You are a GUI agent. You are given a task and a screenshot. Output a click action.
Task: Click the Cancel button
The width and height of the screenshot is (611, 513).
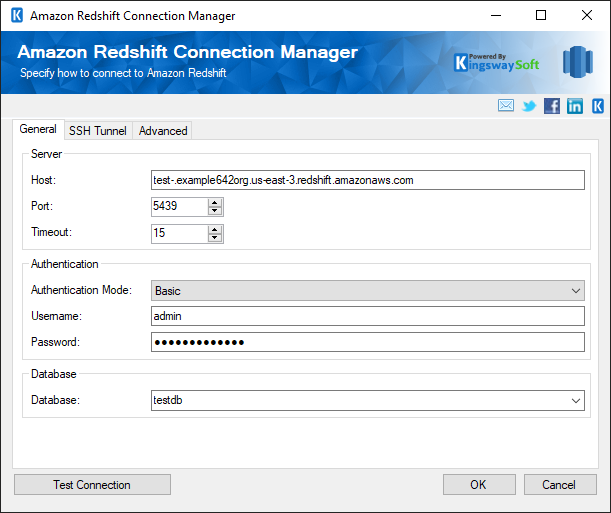pos(560,485)
